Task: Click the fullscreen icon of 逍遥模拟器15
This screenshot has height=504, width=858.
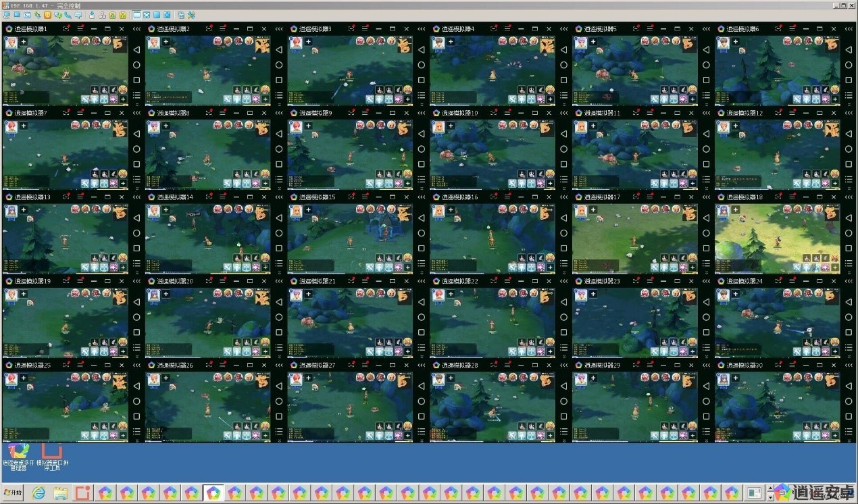Action: (x=352, y=197)
